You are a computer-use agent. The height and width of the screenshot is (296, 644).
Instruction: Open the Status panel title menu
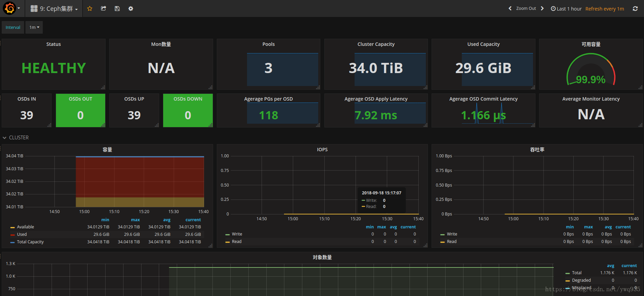(x=54, y=44)
